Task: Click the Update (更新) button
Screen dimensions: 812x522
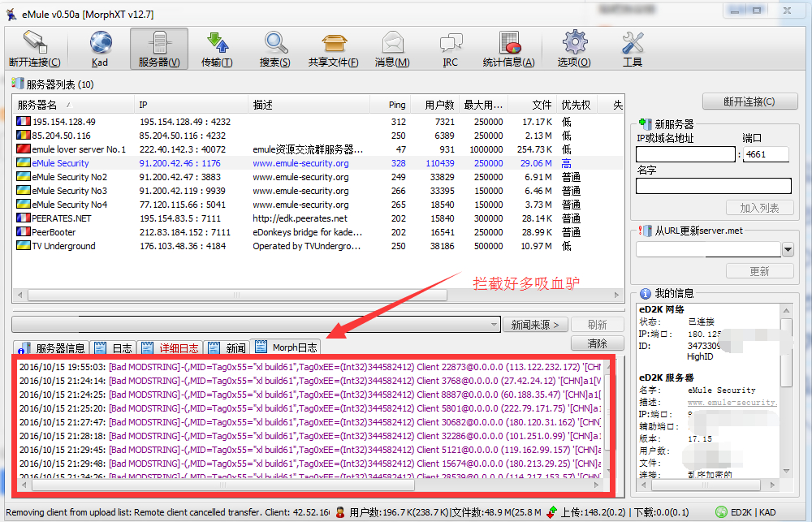Action: point(759,271)
